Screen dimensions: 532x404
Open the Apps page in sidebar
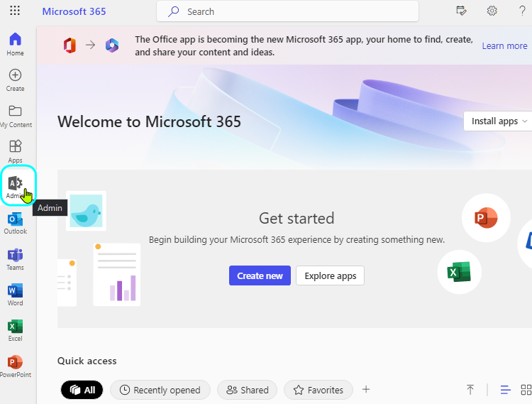pyautogui.click(x=16, y=151)
